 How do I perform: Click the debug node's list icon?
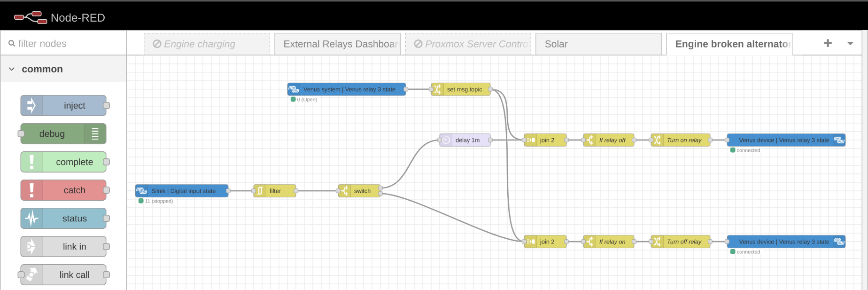click(95, 134)
